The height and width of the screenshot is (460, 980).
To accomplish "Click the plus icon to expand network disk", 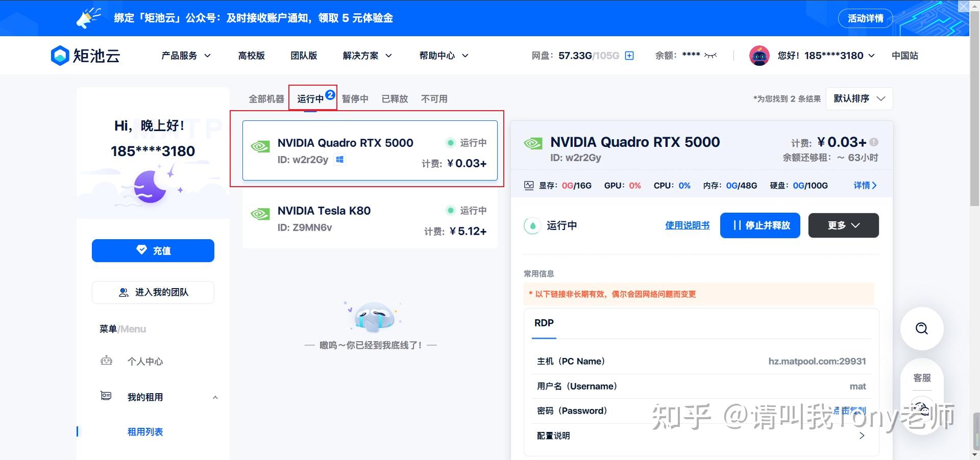I will coord(629,56).
